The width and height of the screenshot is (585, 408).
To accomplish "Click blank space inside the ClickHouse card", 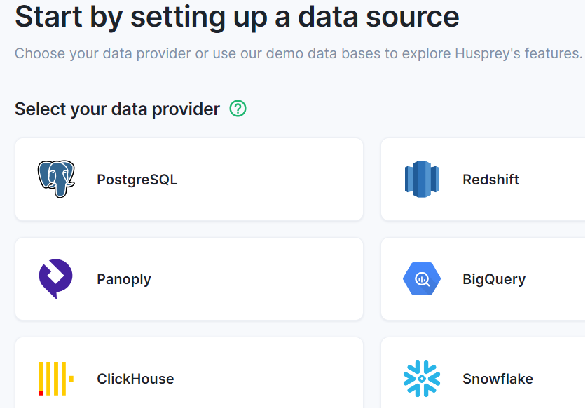I will coord(269,377).
